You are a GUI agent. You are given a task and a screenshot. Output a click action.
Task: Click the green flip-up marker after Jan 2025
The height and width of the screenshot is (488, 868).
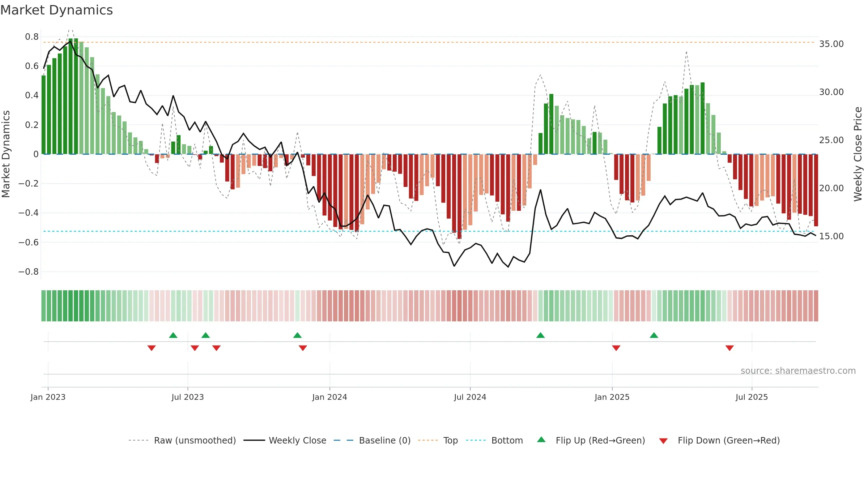click(654, 335)
